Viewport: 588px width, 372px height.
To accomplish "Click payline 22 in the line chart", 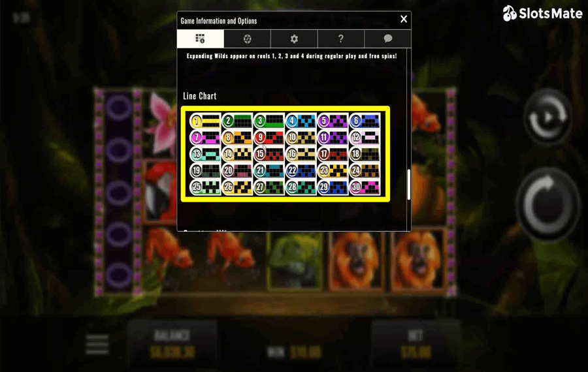I will (x=301, y=170).
